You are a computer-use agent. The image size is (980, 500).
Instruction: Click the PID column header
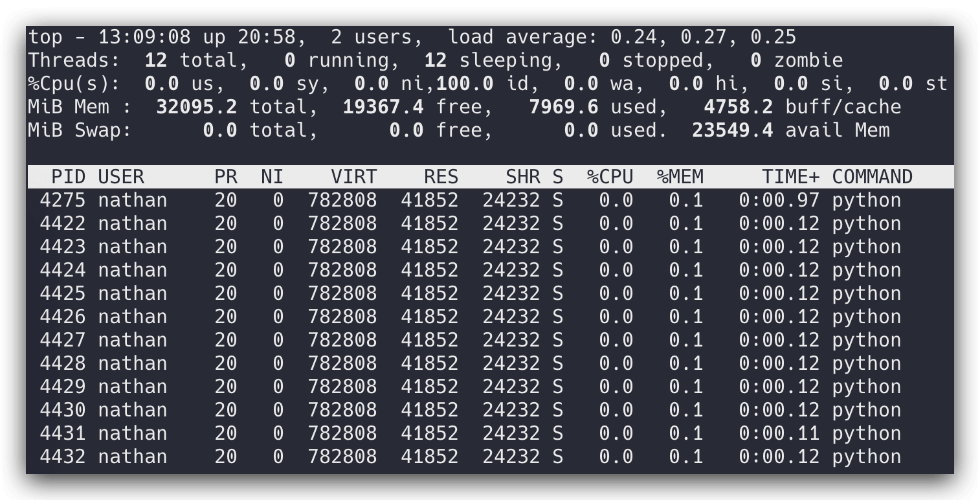point(68,177)
